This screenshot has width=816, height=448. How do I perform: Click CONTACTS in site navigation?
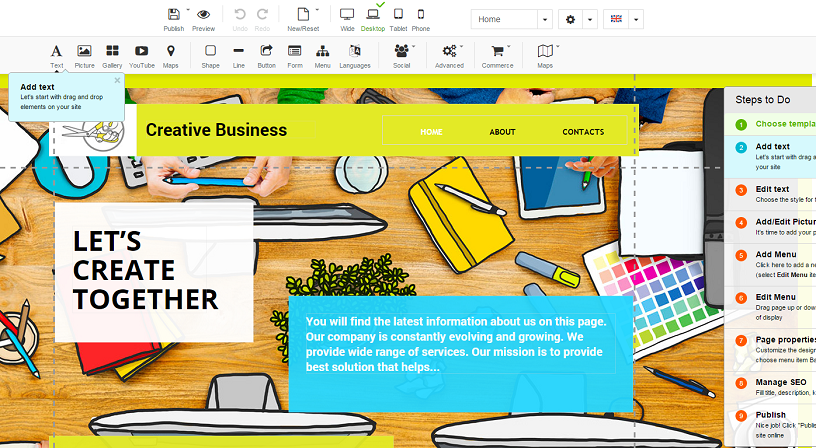click(x=583, y=132)
